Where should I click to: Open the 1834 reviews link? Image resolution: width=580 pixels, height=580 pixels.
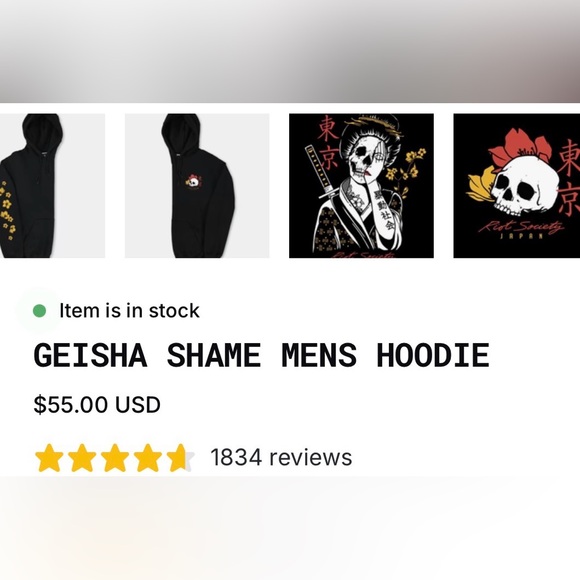[281, 457]
